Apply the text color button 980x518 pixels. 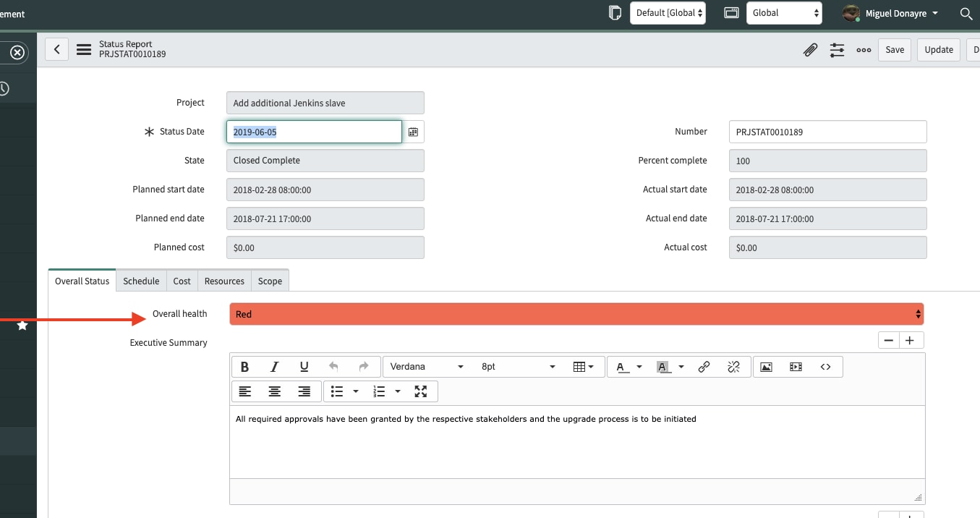(x=621, y=367)
